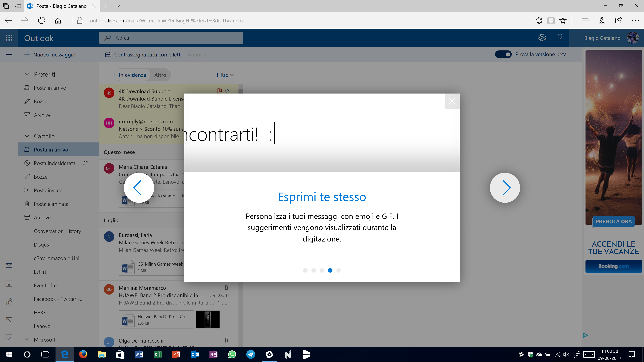
Task: Click the Cerca search field
Action: tap(171, 38)
